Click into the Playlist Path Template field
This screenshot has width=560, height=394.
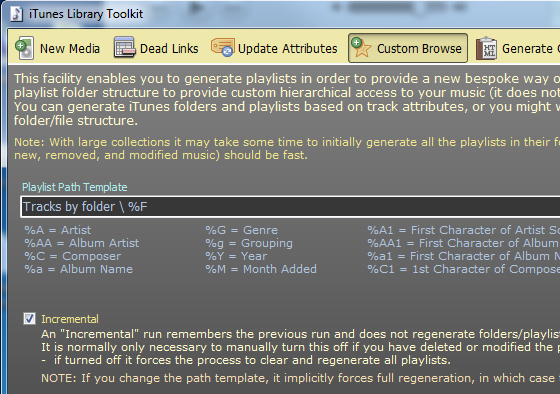[x=290, y=206]
